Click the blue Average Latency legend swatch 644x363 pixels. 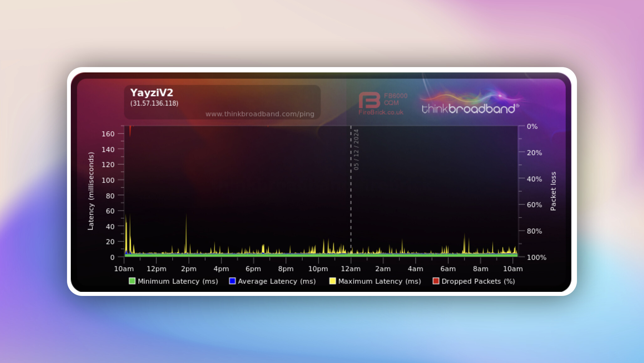click(232, 281)
